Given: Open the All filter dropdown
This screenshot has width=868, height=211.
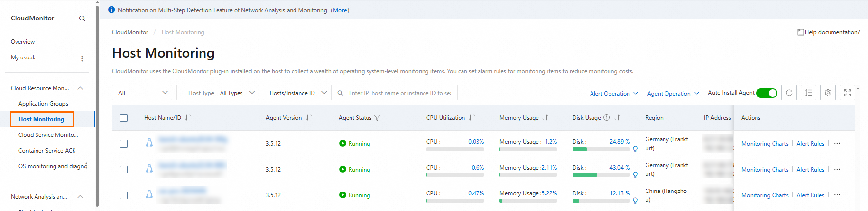Looking at the screenshot, I should point(142,93).
